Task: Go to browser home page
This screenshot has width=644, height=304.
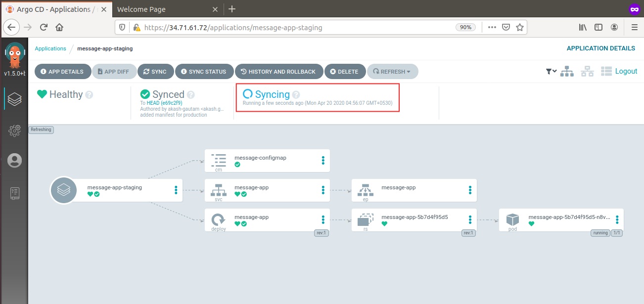Action: [x=59, y=28]
